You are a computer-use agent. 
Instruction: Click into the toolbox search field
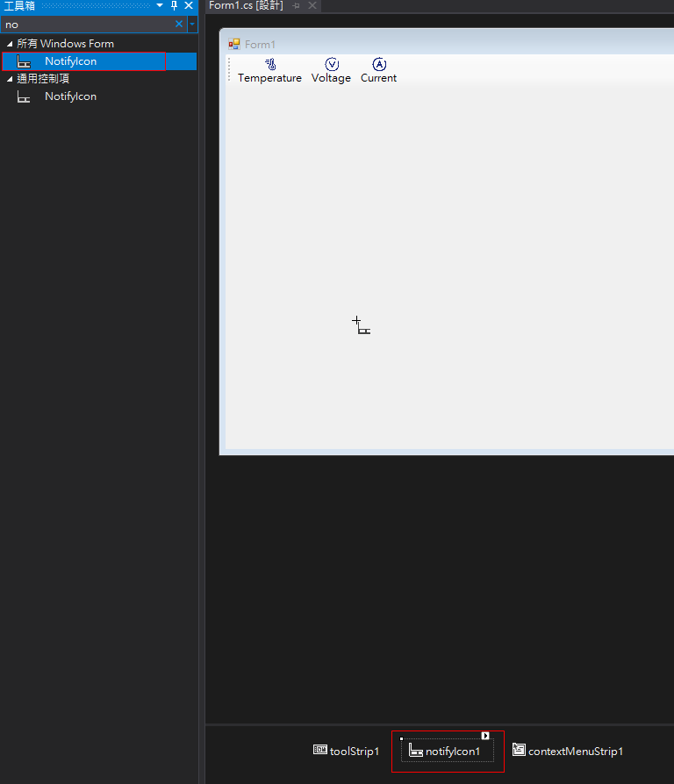click(x=87, y=24)
